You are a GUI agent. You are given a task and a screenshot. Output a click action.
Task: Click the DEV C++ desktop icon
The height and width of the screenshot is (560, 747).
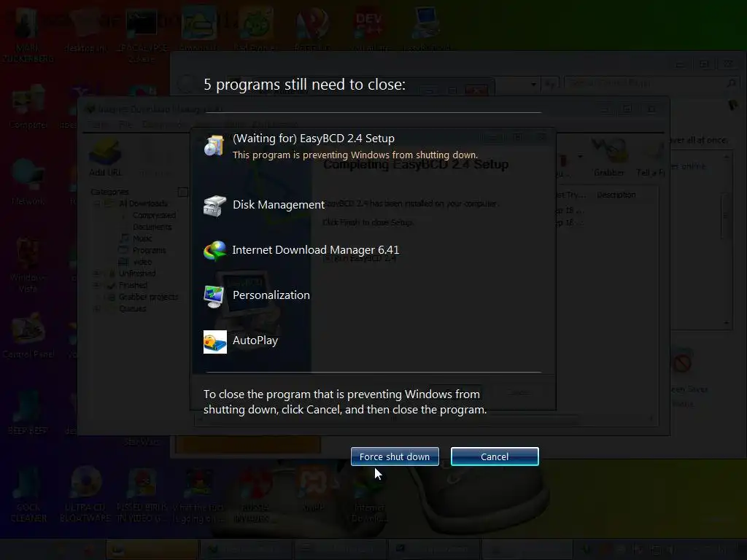pos(369,31)
